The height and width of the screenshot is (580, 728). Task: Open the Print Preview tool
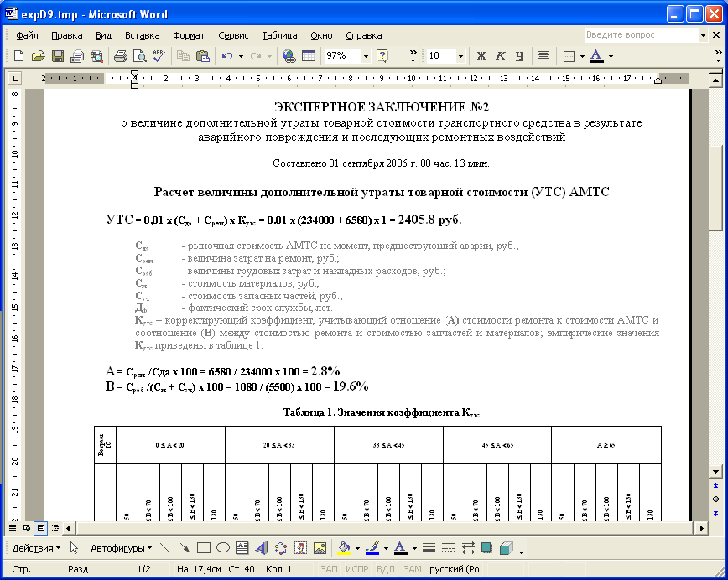click(x=142, y=55)
